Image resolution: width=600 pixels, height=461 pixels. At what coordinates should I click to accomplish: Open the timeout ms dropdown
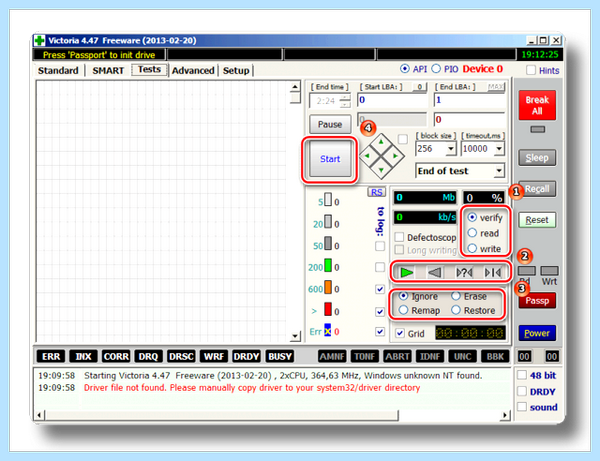click(x=499, y=149)
